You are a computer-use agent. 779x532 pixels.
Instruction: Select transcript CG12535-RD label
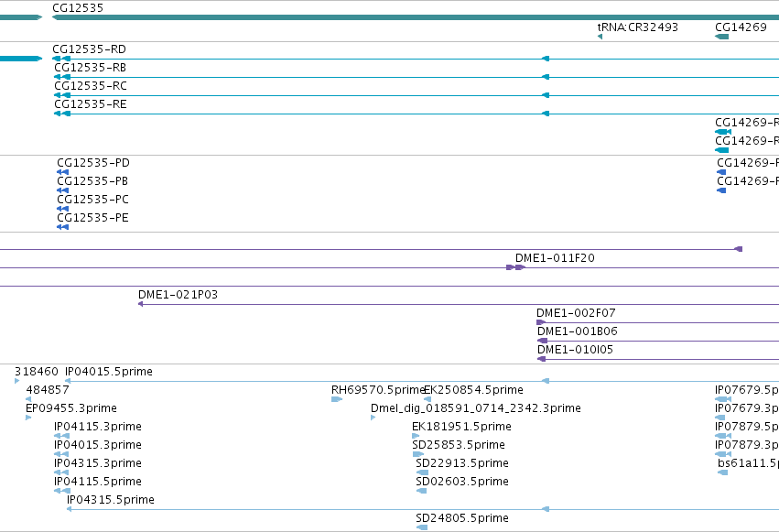pos(90,49)
